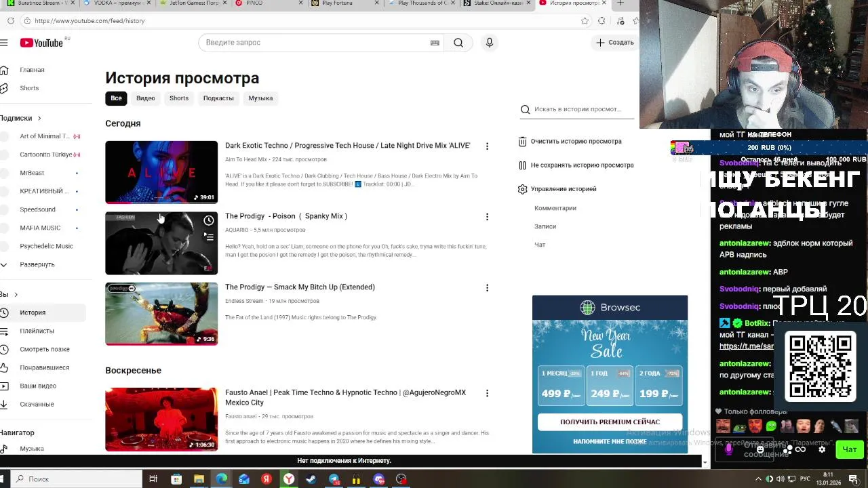Screen dimensions: 868x488
Task: Open the Dark Exotic Techno ALIVE thumbnail
Action: [161, 172]
